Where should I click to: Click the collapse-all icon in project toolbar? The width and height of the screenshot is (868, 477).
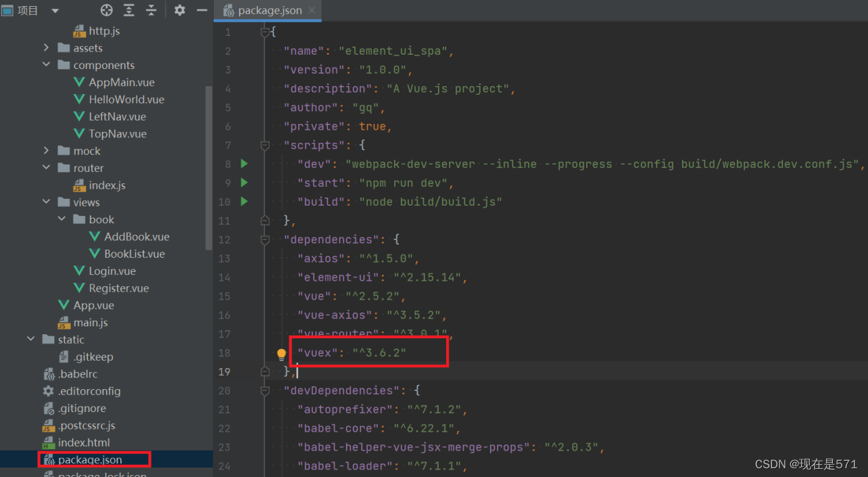pyautogui.click(x=151, y=10)
